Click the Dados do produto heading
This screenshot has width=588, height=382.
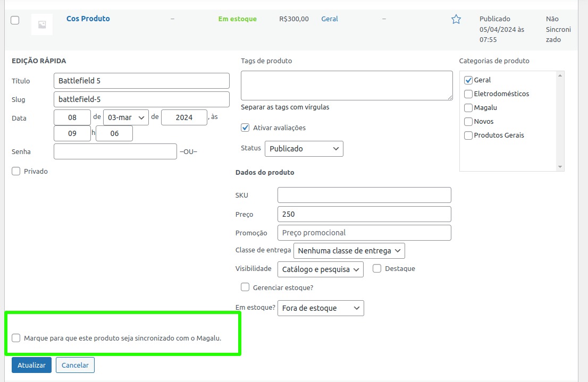click(265, 173)
